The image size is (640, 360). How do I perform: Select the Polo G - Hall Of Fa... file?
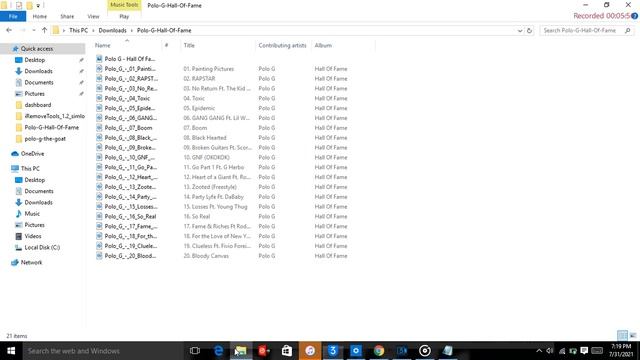click(x=130, y=59)
